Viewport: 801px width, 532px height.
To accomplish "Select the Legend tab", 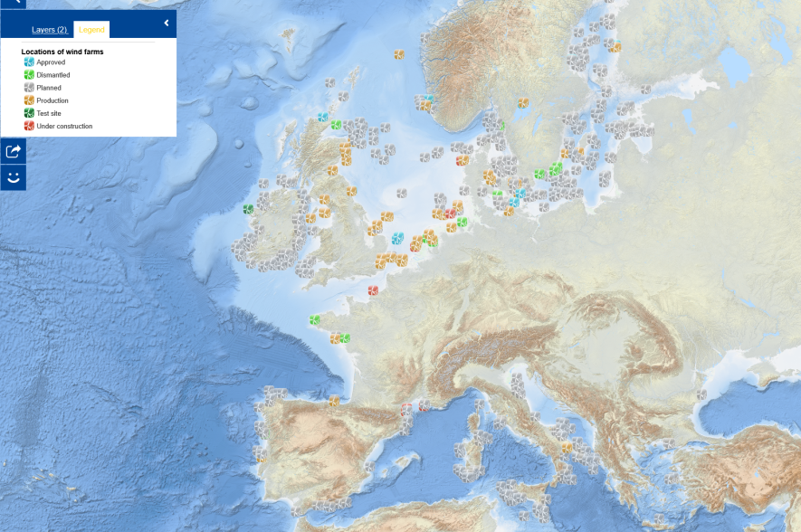I will [91, 30].
